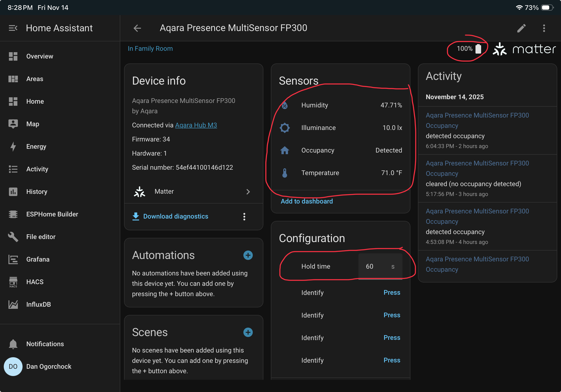The height and width of the screenshot is (392, 561).
Task: Open ESPHome Builder from the sidebar
Action: pyautogui.click(x=52, y=214)
